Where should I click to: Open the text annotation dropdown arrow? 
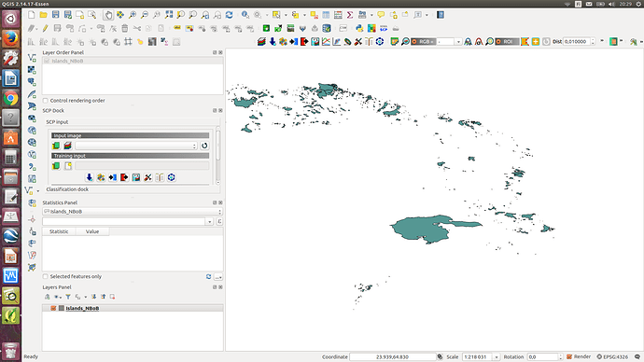click(x=427, y=15)
